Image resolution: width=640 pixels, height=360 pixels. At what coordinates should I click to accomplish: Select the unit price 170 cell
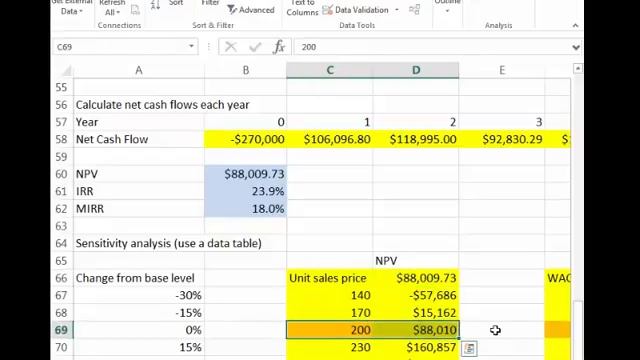(x=330, y=313)
